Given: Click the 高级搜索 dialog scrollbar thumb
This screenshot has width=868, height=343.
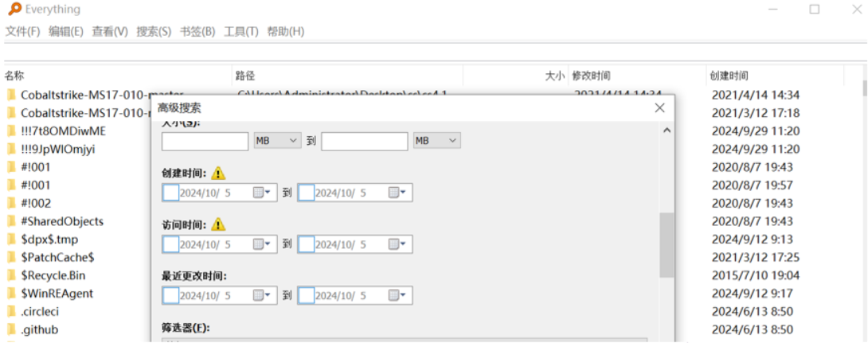Looking at the screenshot, I should (667, 245).
